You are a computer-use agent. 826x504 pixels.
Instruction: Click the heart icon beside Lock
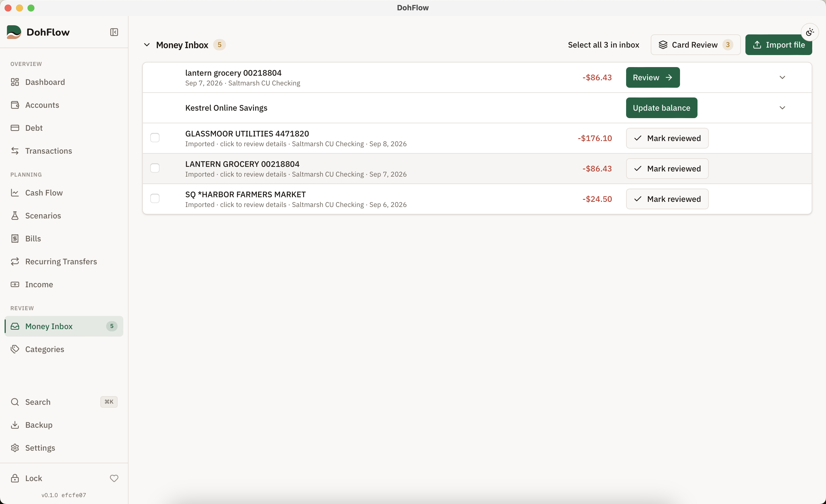[114, 478]
